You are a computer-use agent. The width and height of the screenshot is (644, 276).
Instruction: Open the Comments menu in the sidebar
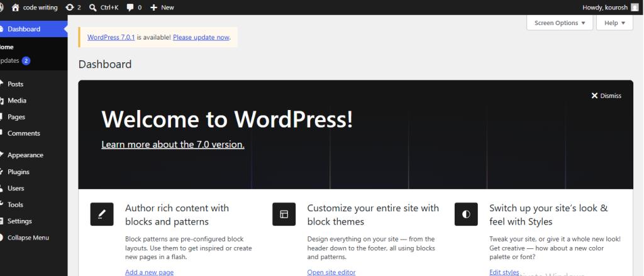34,133
